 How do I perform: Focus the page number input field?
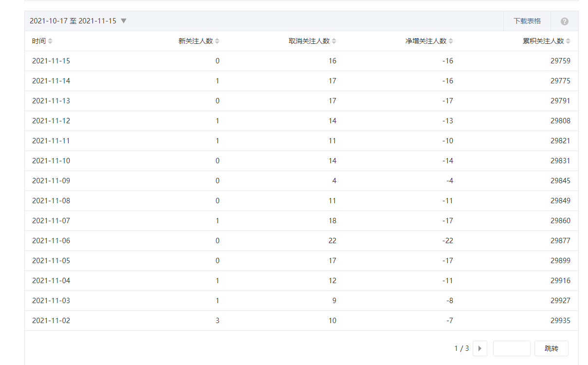512,348
